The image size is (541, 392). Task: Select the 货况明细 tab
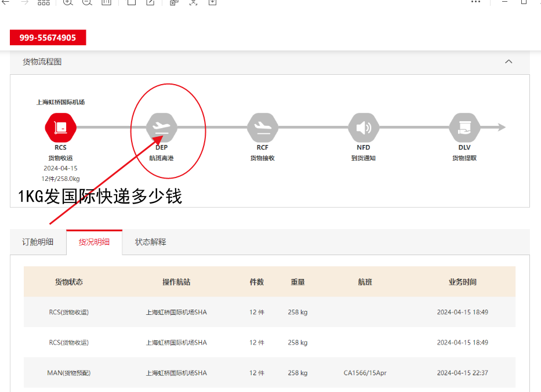point(94,242)
